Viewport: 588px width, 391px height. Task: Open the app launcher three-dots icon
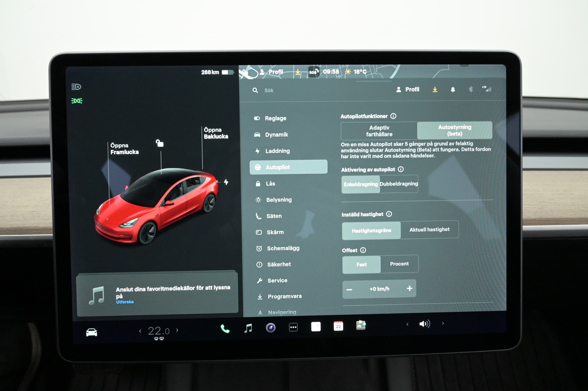pyautogui.click(x=293, y=327)
